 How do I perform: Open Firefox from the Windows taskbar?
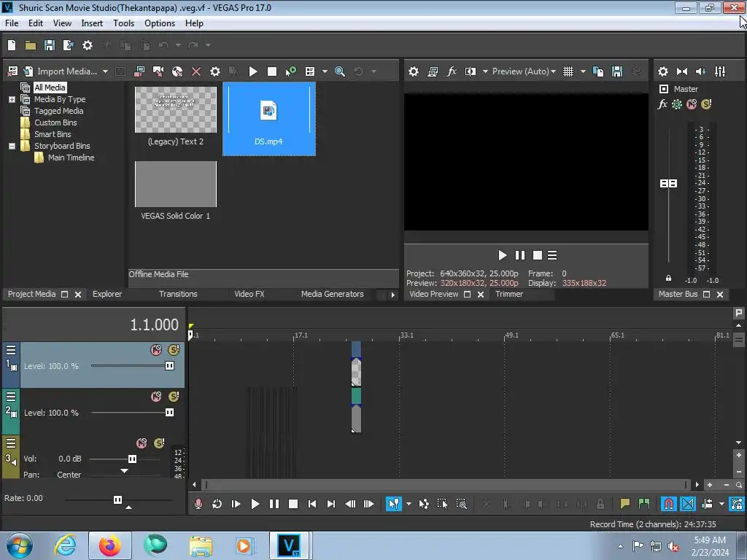(109, 545)
